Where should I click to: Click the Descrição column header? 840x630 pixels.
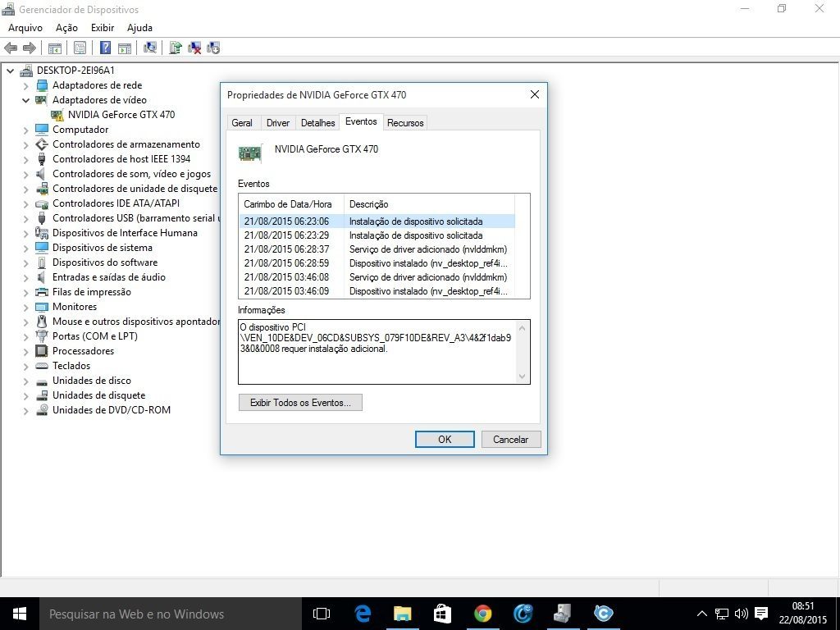pyautogui.click(x=429, y=204)
